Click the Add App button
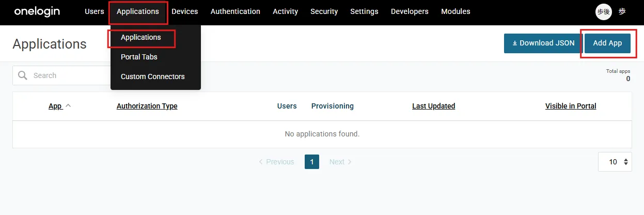 607,43
